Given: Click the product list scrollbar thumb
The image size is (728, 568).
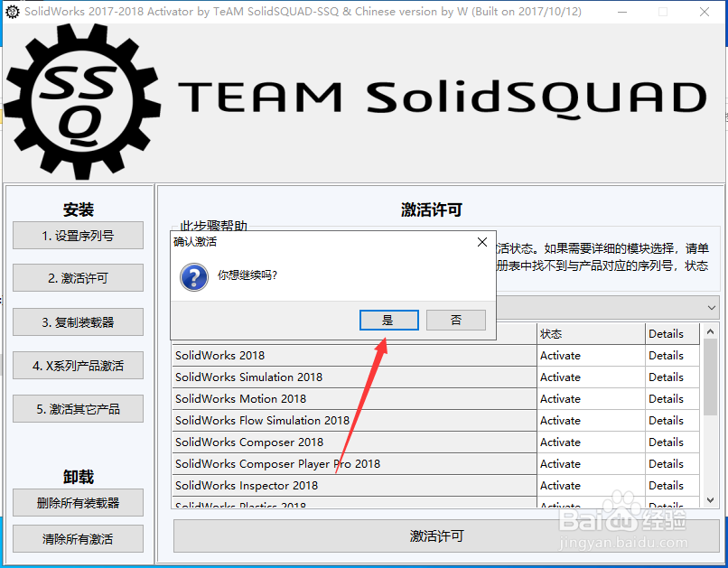Looking at the screenshot, I should click(710, 377).
